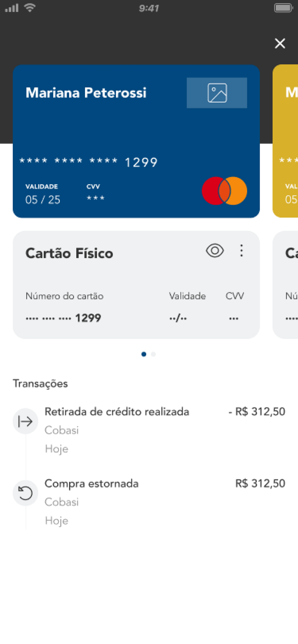Tap the cellular signal bars icon
The width and height of the screenshot is (298, 644).
pyautogui.click(x=11, y=7)
